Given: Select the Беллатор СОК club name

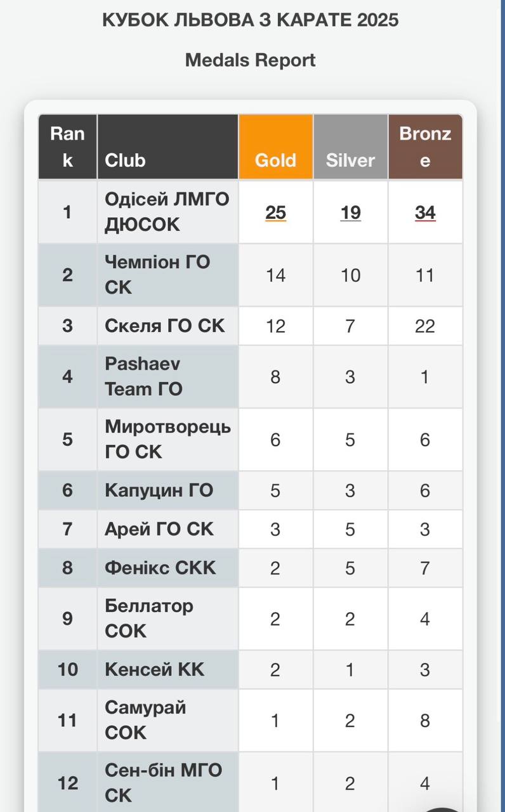Looking at the screenshot, I should [x=149, y=618].
